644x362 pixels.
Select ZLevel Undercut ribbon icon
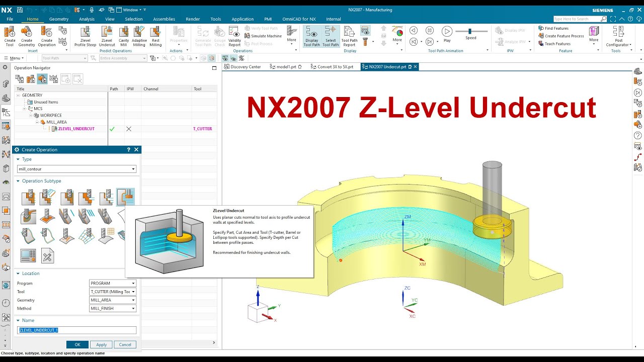click(107, 36)
